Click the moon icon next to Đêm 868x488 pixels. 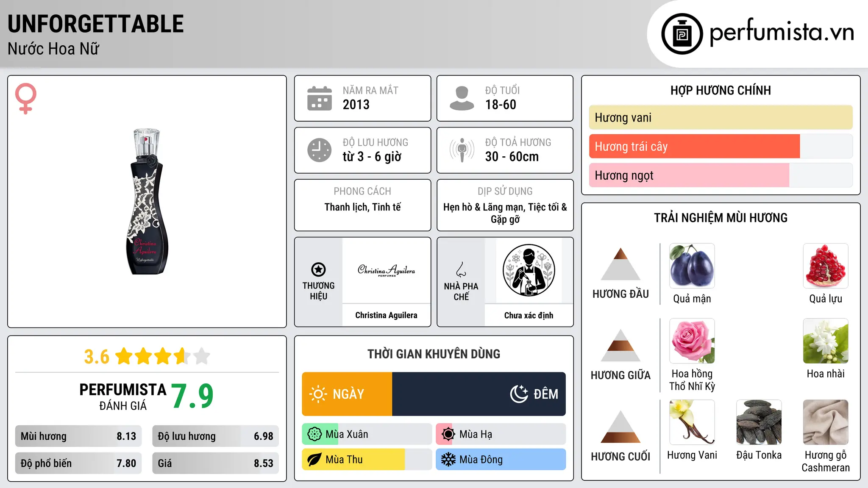click(x=519, y=394)
